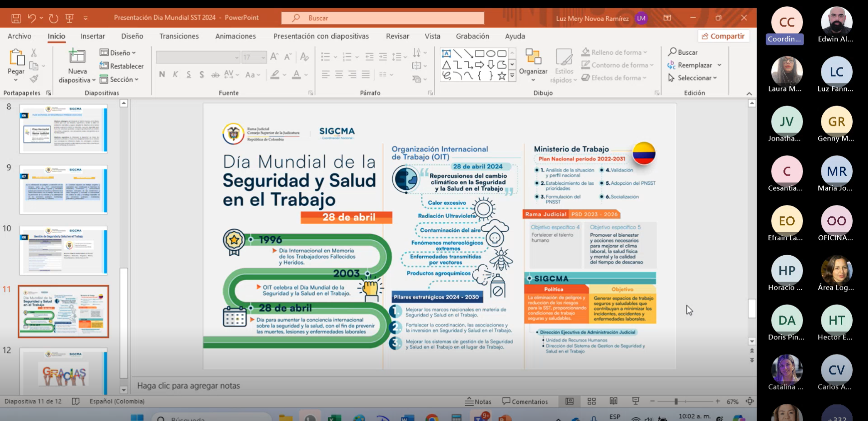
Task: Align text left in Párrafo group
Action: click(x=325, y=75)
